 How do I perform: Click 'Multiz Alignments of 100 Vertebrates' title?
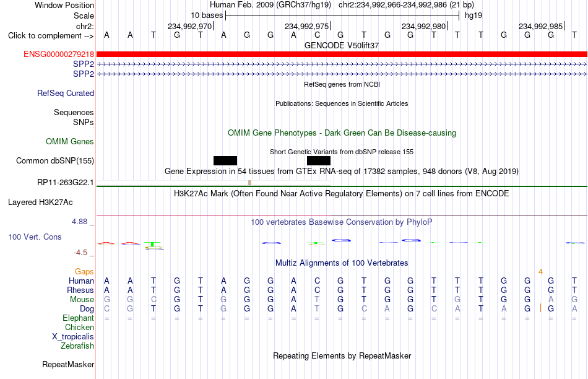pyautogui.click(x=342, y=263)
